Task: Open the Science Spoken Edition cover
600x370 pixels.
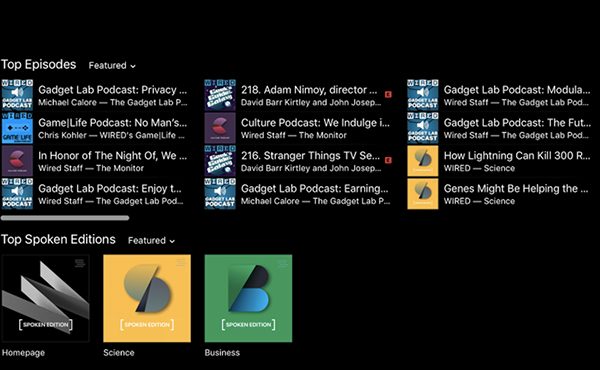Action: [147, 298]
